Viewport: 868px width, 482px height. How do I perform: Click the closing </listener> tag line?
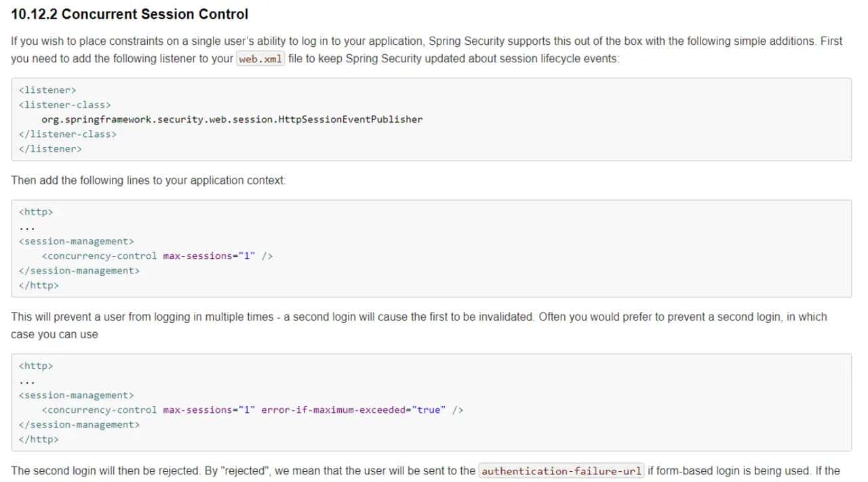50,148
